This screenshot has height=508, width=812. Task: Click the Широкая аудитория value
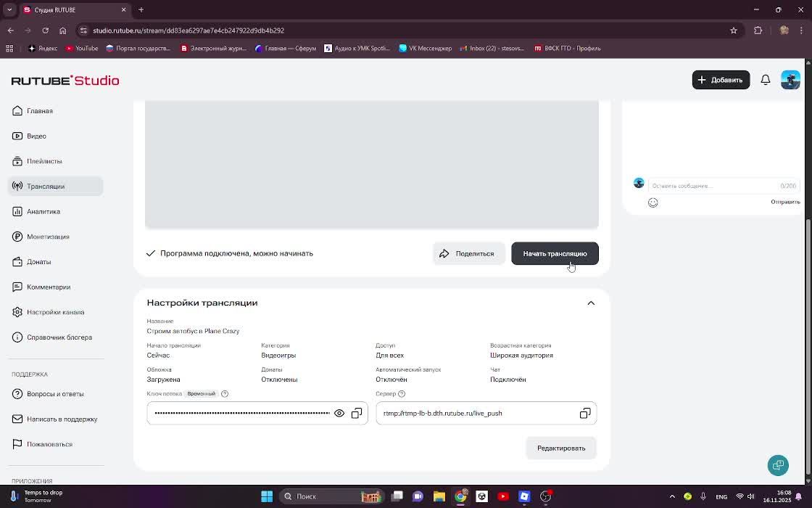pos(521,355)
